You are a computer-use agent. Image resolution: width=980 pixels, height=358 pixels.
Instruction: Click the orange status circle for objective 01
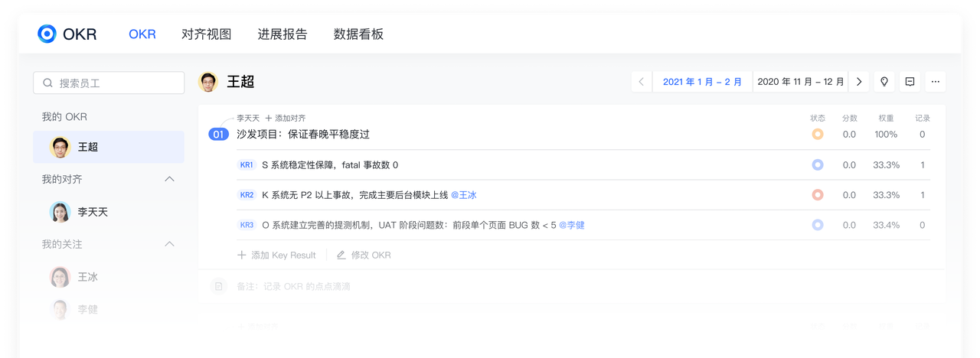click(818, 135)
